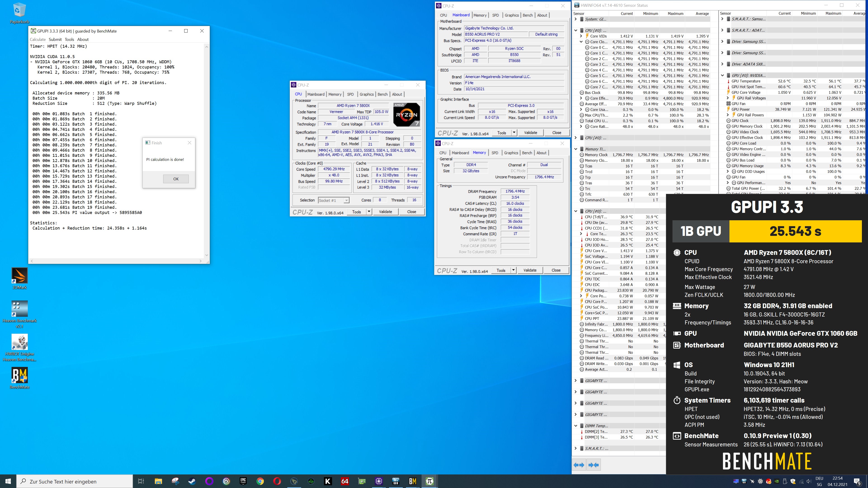The width and height of the screenshot is (868, 488).
Task: Open Epic Games launcher from taskbar
Action: click(243, 481)
